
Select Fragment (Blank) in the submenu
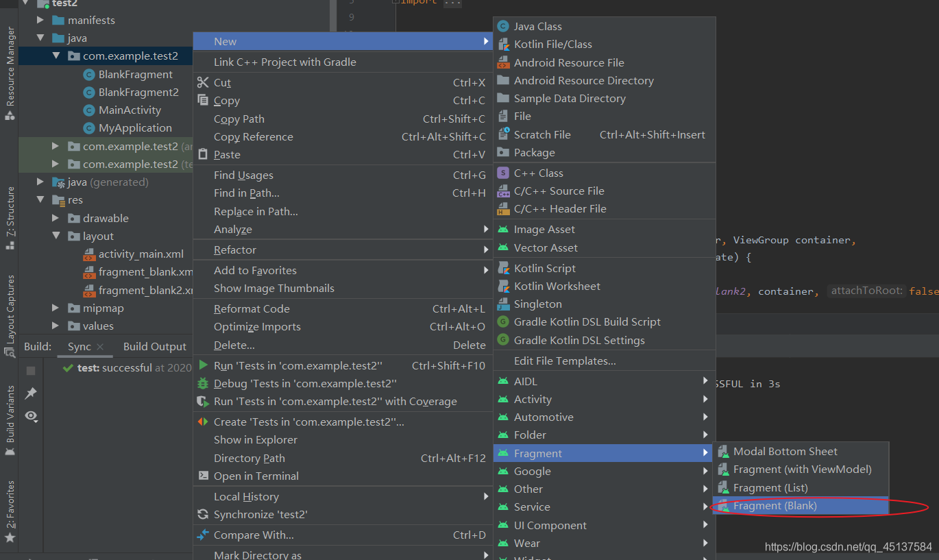pos(801,506)
